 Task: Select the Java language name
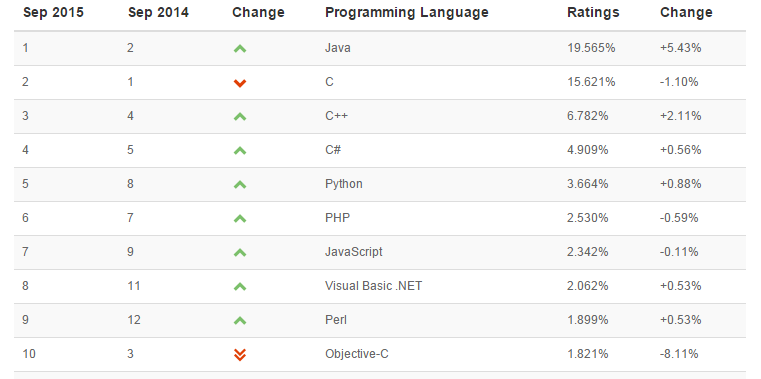tap(338, 48)
